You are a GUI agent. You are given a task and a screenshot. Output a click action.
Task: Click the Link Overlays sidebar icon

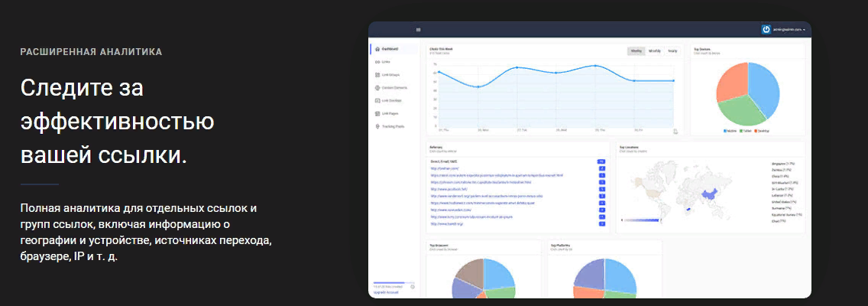point(377,100)
